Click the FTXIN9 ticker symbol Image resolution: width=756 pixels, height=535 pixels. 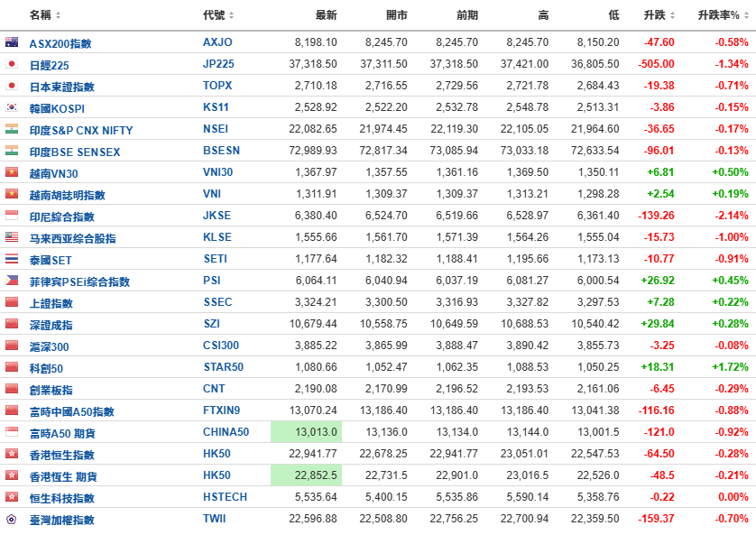point(221,410)
